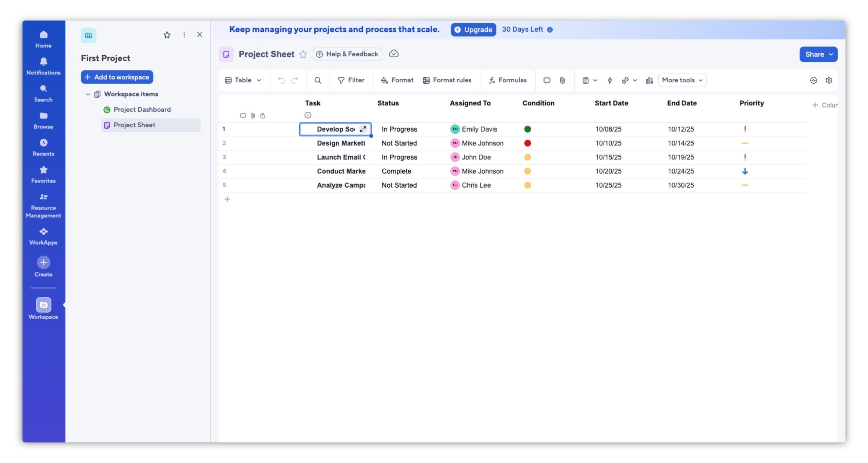Screen dimensions: 868x463
Task: Click Add to workspace button
Action: pos(117,77)
